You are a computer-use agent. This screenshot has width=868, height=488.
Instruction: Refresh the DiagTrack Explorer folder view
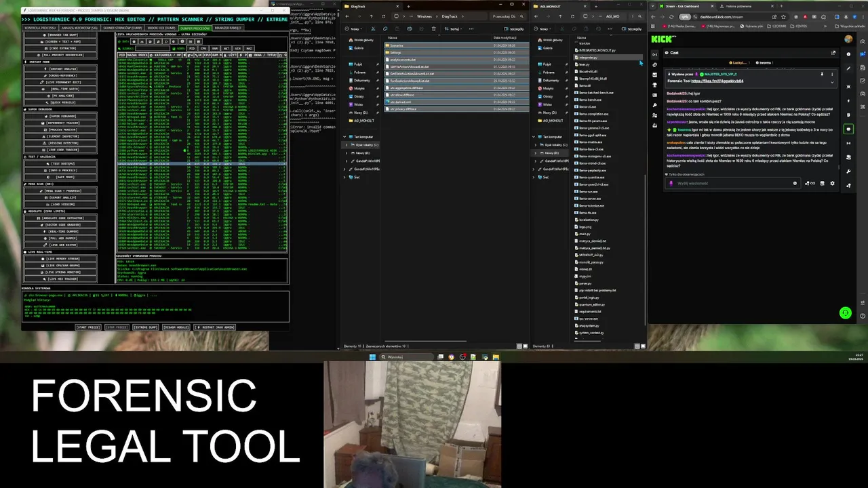click(383, 16)
